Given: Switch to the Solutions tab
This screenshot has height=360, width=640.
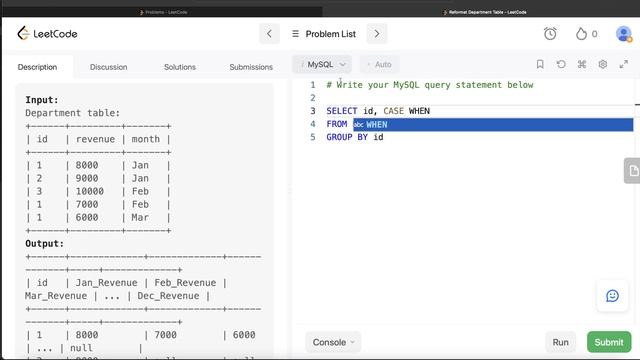Looking at the screenshot, I should pos(180,67).
